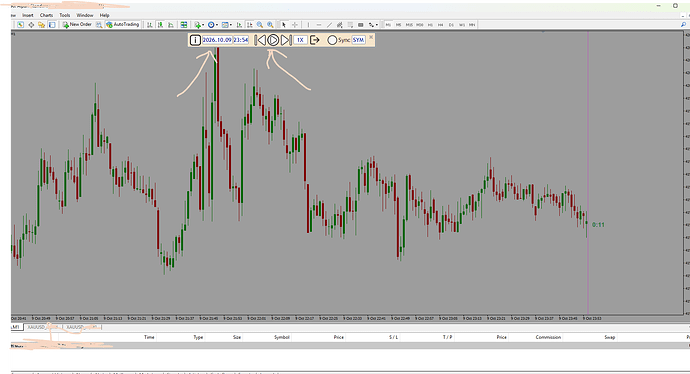Image resolution: width=690 pixels, height=374 pixels.
Task: Click the 23:54 time field
Action: [241, 40]
